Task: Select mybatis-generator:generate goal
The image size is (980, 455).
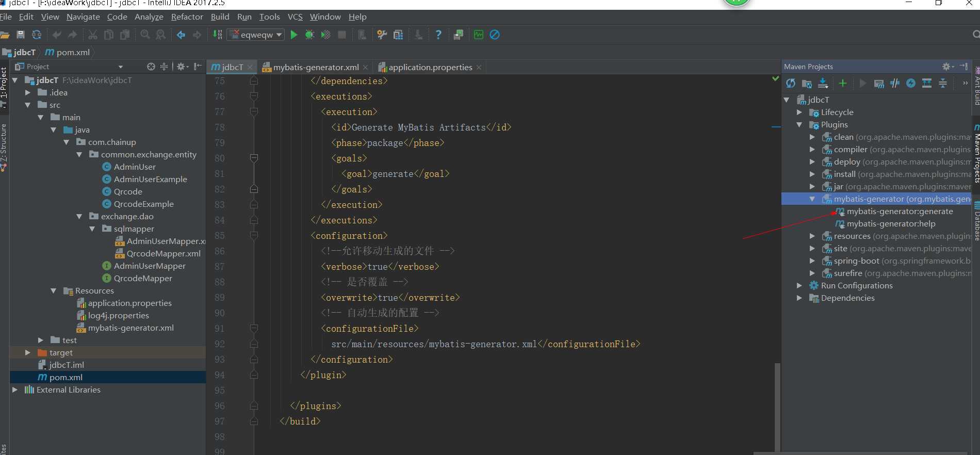Action: [900, 212]
